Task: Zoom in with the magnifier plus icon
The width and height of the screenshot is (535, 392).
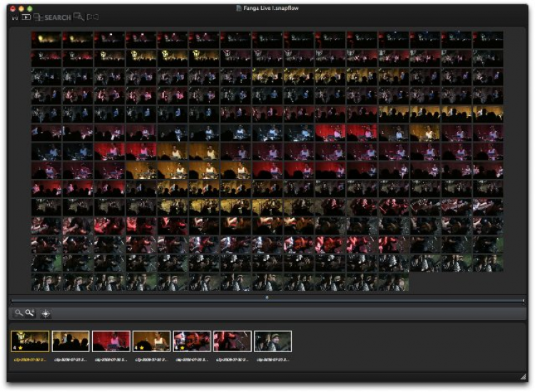Action: [x=30, y=313]
